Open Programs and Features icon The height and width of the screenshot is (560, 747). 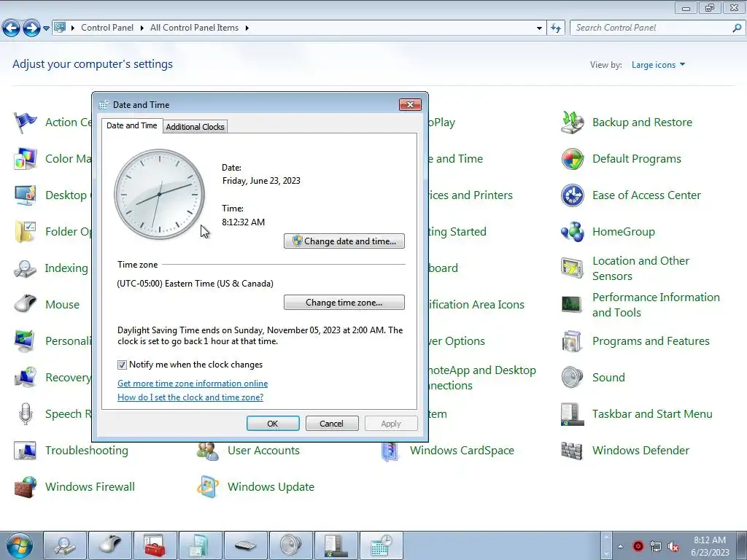tap(572, 341)
